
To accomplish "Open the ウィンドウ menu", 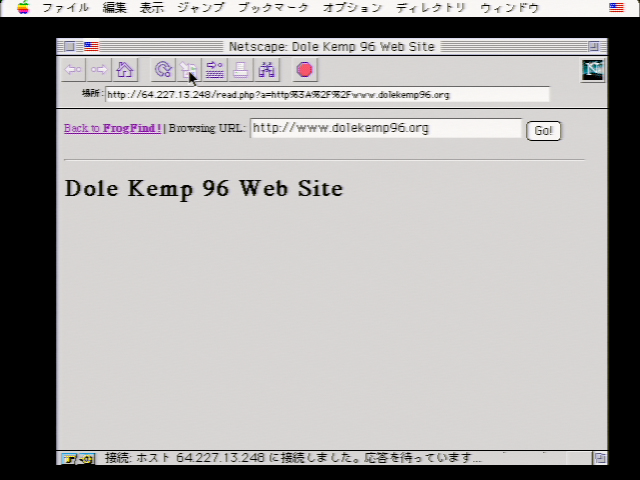I will (x=509, y=8).
